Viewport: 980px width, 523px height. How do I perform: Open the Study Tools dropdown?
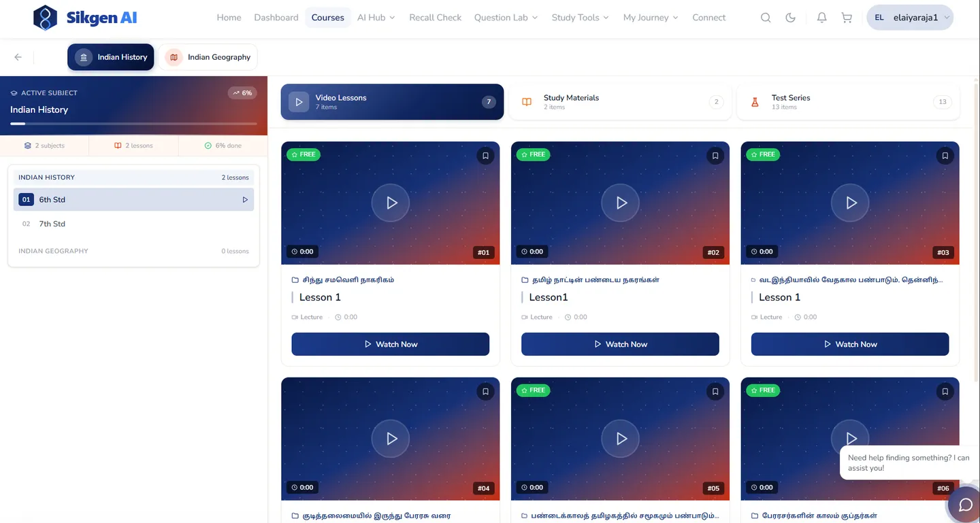pos(580,18)
